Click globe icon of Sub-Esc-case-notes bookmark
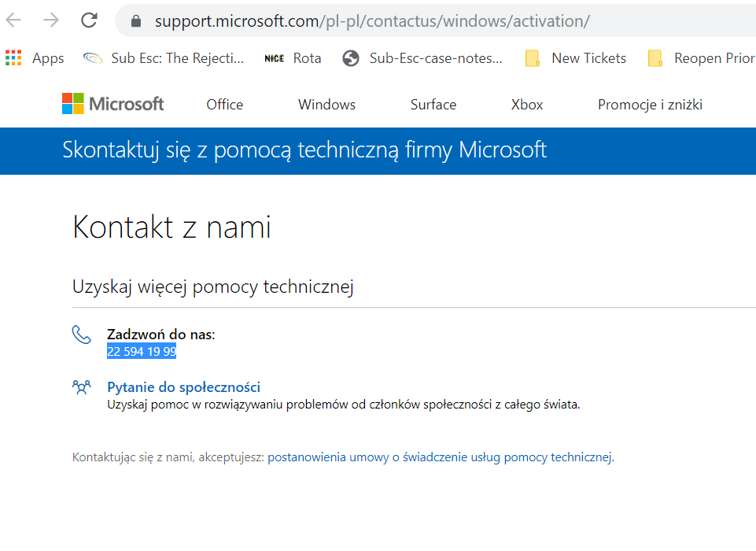Screen dimensions: 756x551 click(x=351, y=58)
